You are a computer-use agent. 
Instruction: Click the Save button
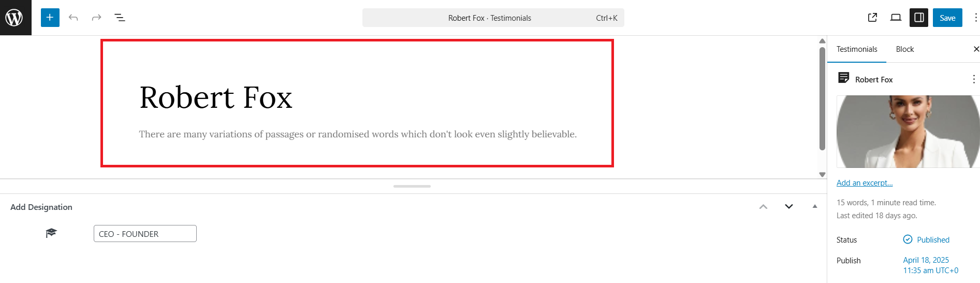tap(947, 18)
